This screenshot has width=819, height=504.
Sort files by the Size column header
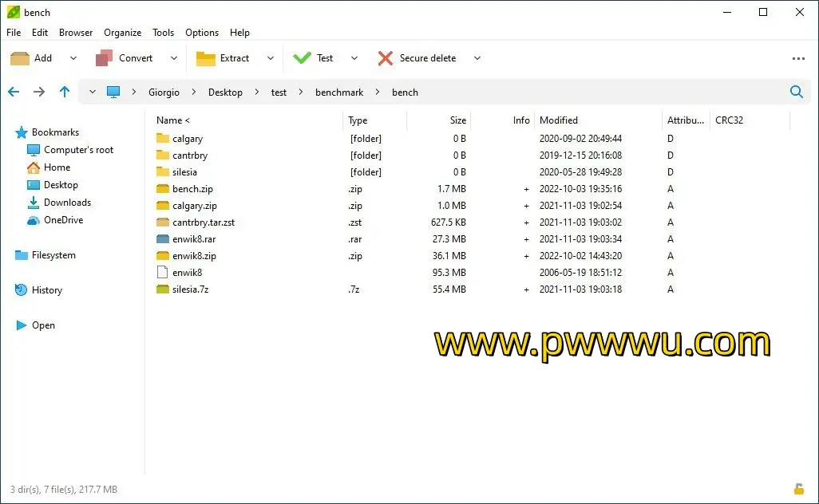[x=457, y=120]
